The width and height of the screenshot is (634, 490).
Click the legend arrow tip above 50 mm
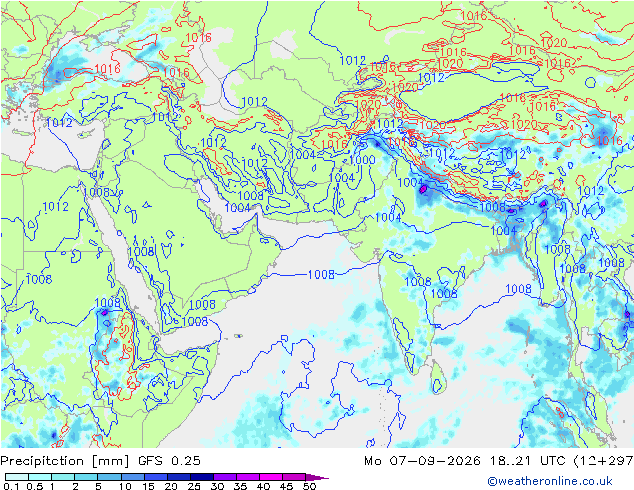(x=317, y=477)
